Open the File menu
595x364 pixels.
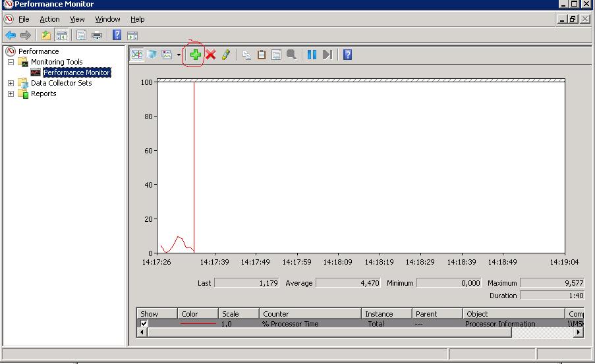pyautogui.click(x=24, y=19)
